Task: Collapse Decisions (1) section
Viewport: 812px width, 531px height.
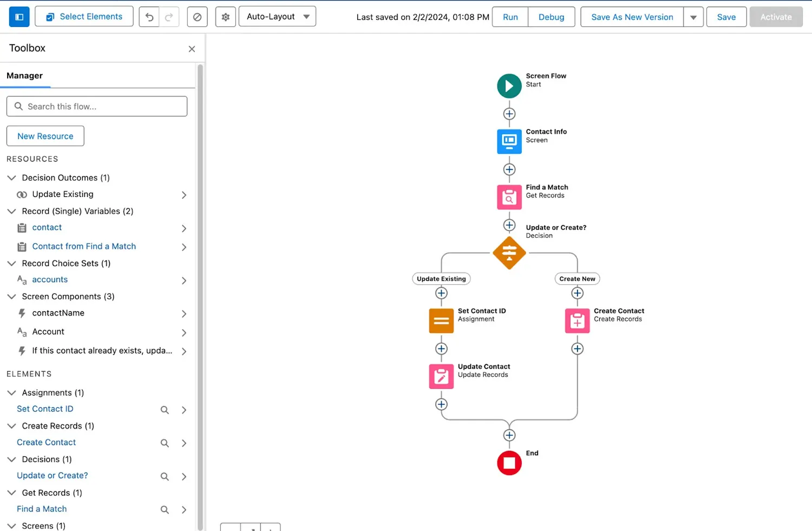Action: tap(11, 459)
